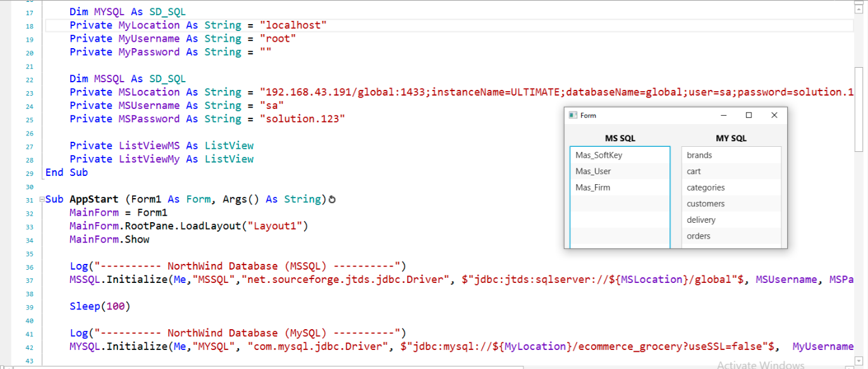This screenshot has width=868, height=369.
Task: Place cursor on Dim MSSQL declaration
Action: [x=128, y=79]
